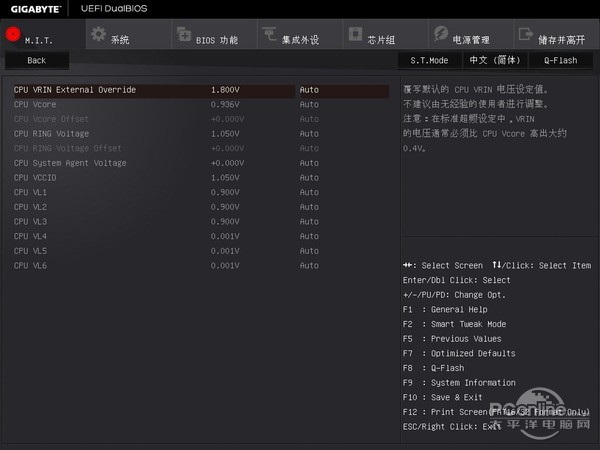Click the red M.I.T. tab icon
The width and height of the screenshot is (600, 450).
tap(13, 34)
